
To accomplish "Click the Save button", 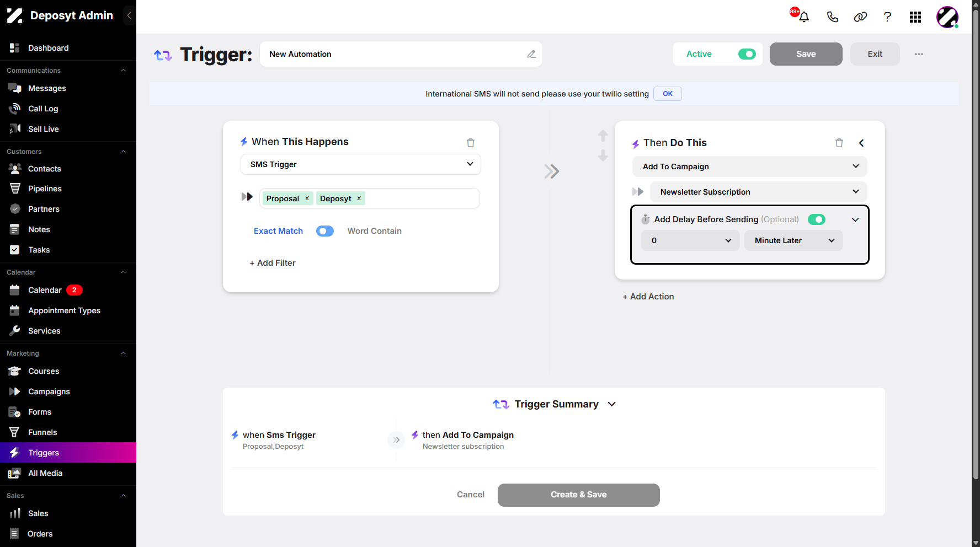I will click(x=806, y=54).
